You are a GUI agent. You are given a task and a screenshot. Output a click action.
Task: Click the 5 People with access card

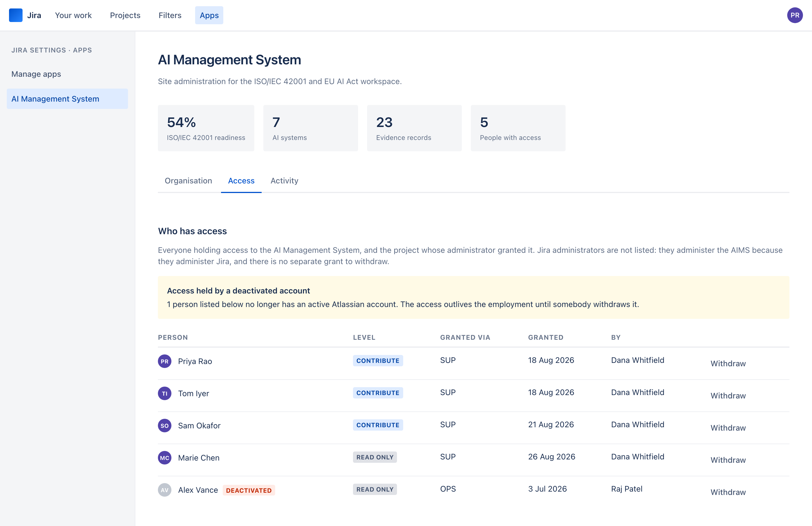(518, 128)
